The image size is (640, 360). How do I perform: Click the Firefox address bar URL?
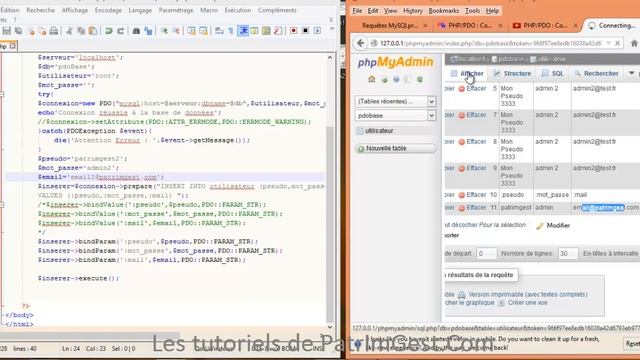pyautogui.click(x=490, y=43)
